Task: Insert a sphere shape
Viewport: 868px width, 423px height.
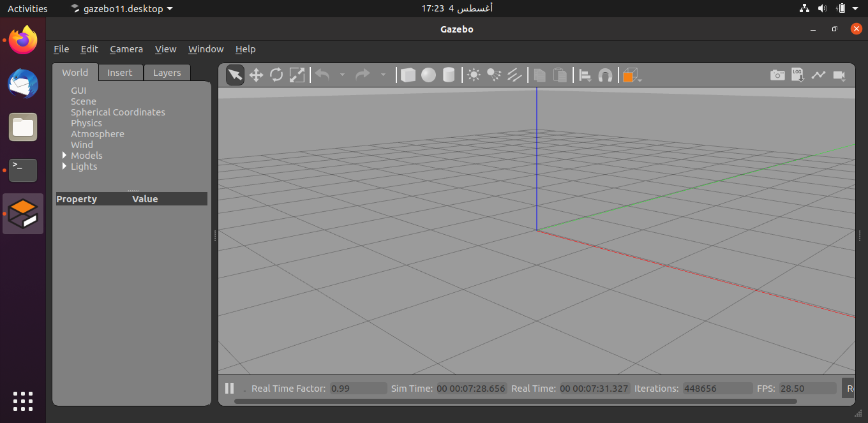Action: [428, 75]
